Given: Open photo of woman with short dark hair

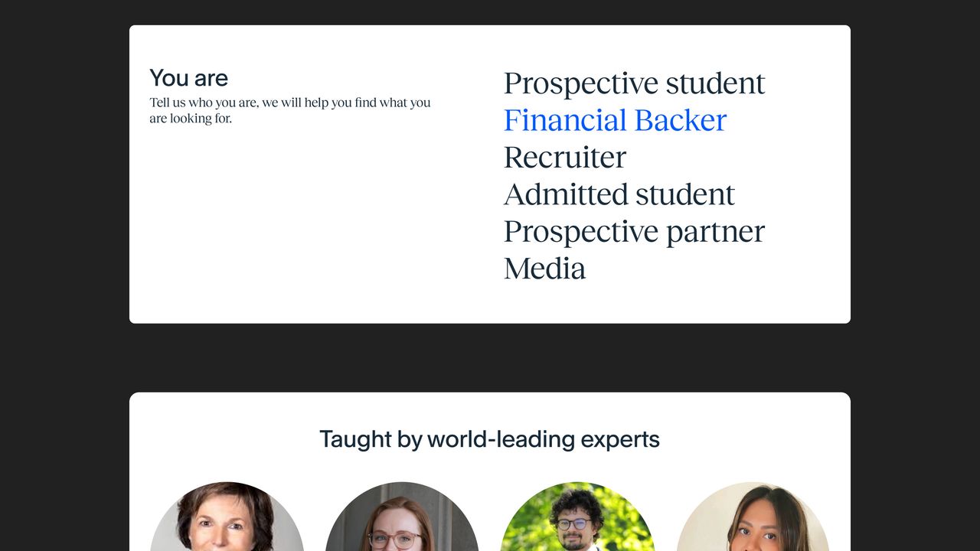Looking at the screenshot, I should 227,519.
